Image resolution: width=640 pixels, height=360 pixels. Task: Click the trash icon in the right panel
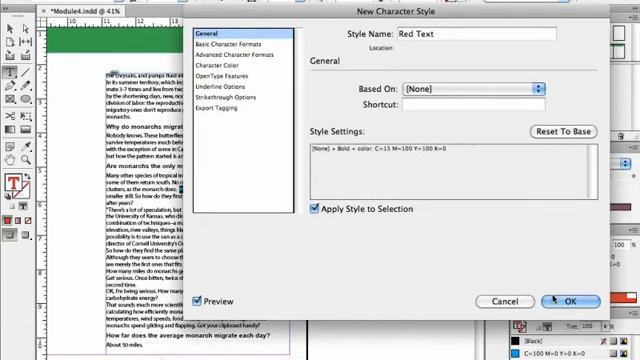[620, 136]
